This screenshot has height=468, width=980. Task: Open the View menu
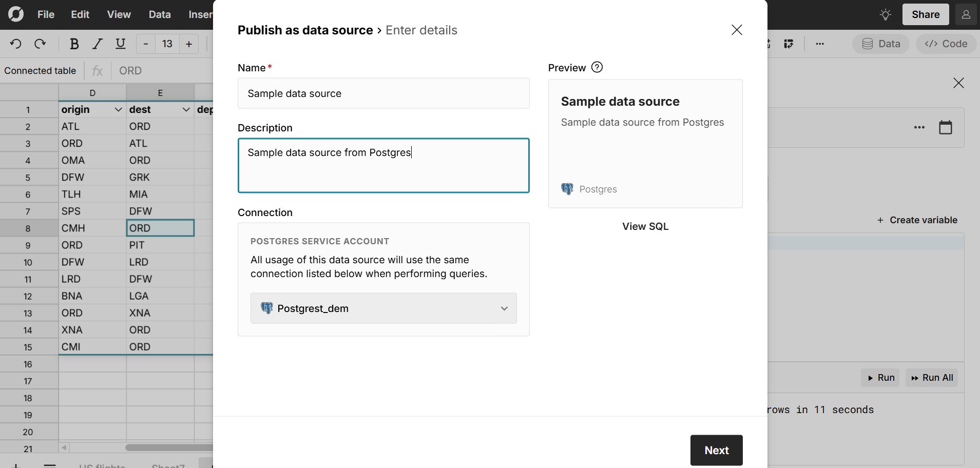point(119,15)
